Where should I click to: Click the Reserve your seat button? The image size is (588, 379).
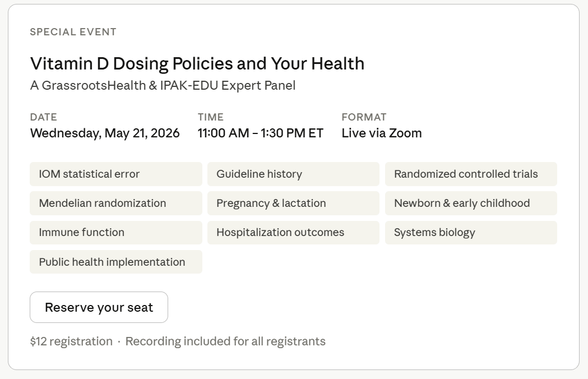click(x=99, y=307)
